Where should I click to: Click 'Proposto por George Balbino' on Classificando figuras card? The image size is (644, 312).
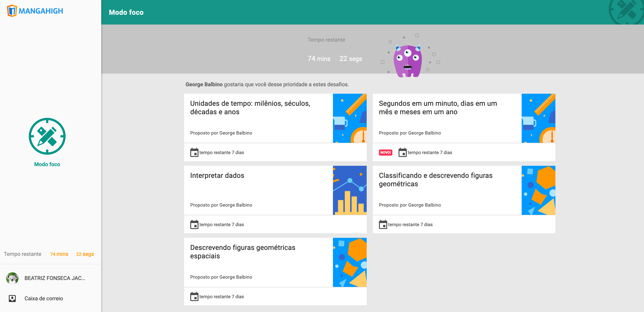(410, 205)
